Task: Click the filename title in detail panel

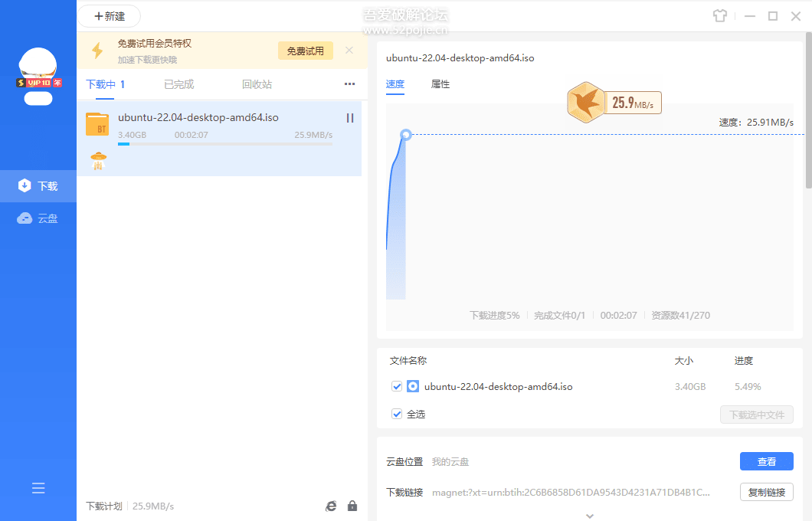Action: point(460,58)
